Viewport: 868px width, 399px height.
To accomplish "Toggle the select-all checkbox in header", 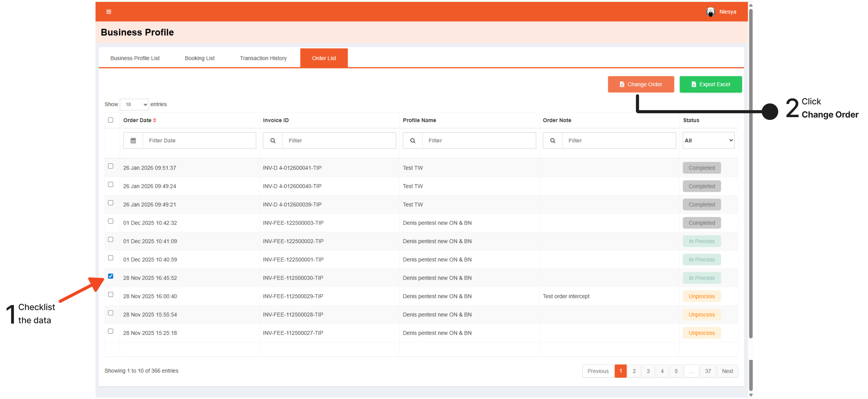I will [111, 120].
